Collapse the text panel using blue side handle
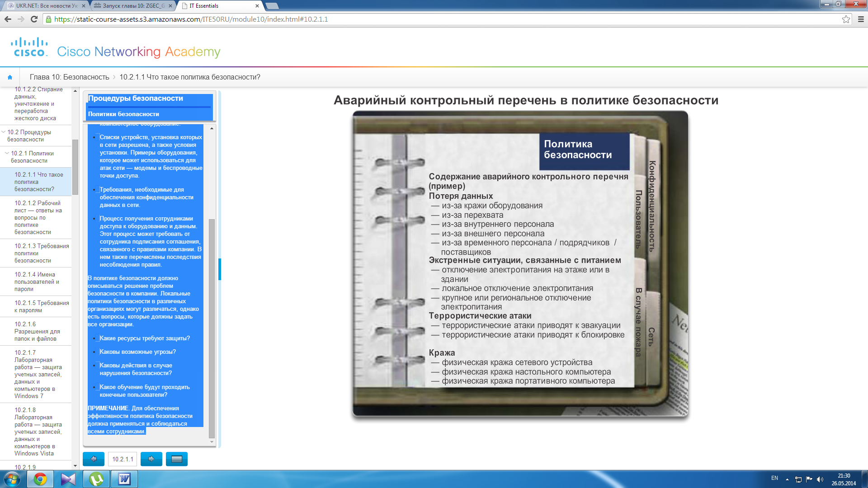 pos(220,269)
